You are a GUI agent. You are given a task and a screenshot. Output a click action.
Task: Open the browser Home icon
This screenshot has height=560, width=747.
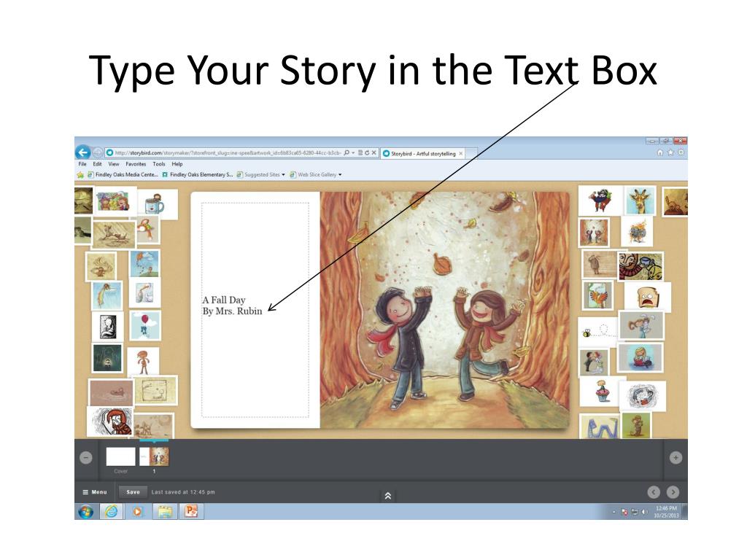(659, 152)
